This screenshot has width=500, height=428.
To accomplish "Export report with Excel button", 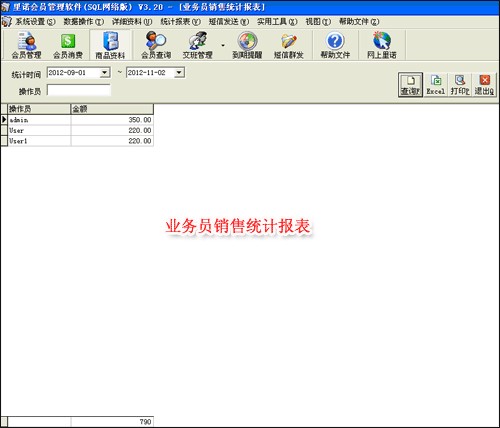I will point(436,85).
